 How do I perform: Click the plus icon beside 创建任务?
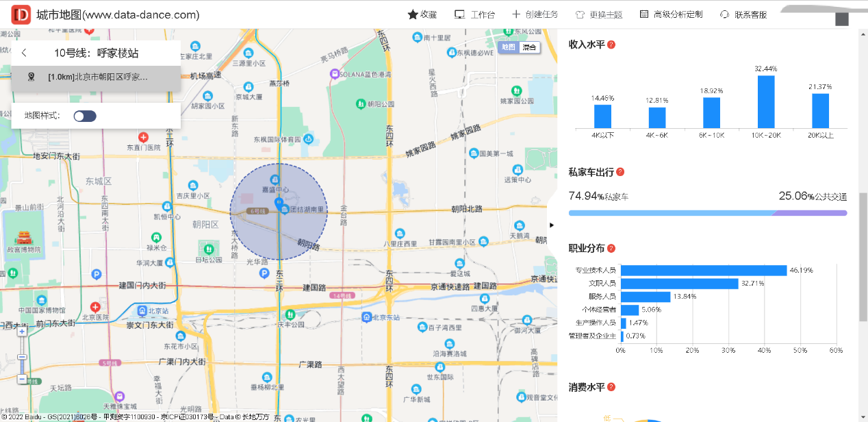(516, 14)
